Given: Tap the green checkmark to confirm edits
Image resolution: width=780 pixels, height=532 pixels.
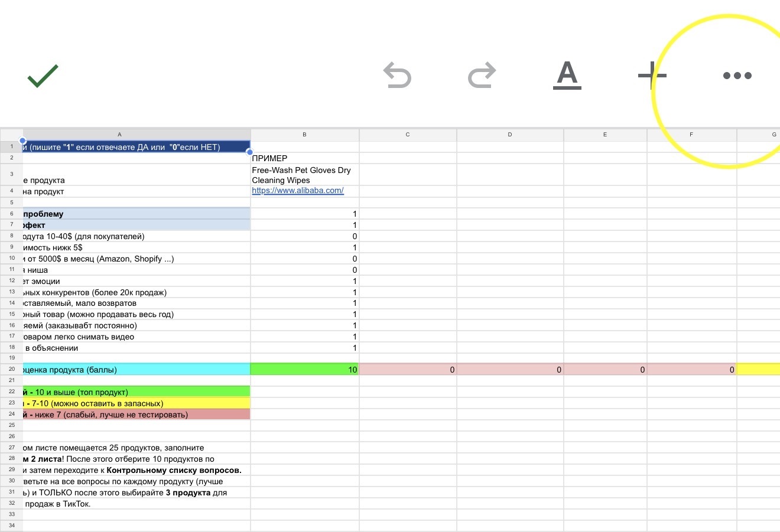Looking at the screenshot, I should click(x=43, y=76).
